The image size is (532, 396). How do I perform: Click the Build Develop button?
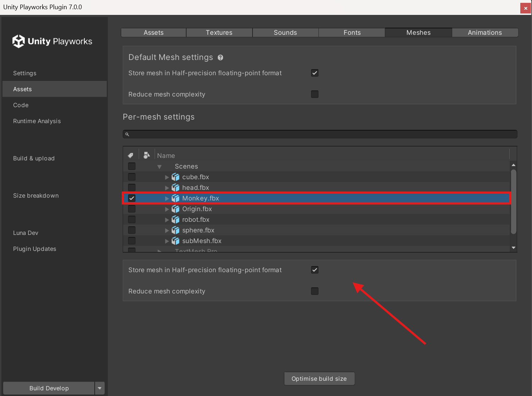pyautogui.click(x=49, y=388)
